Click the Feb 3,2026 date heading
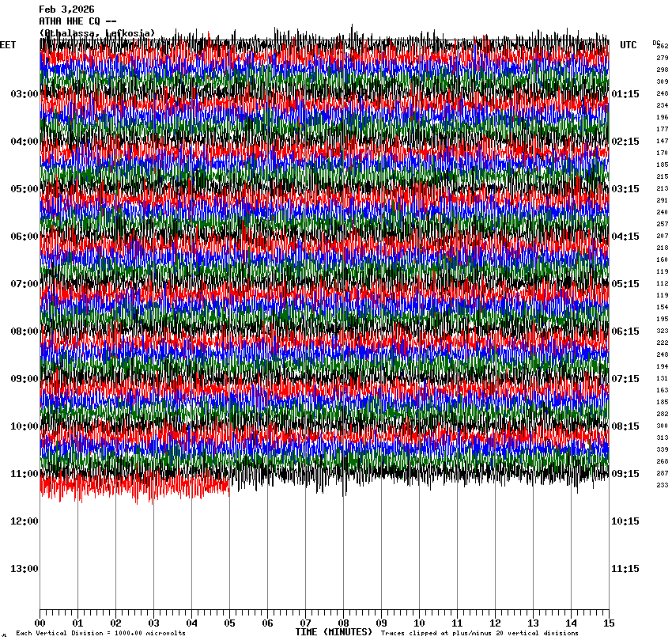Viewport: 672px width, 644px height. coord(66,9)
